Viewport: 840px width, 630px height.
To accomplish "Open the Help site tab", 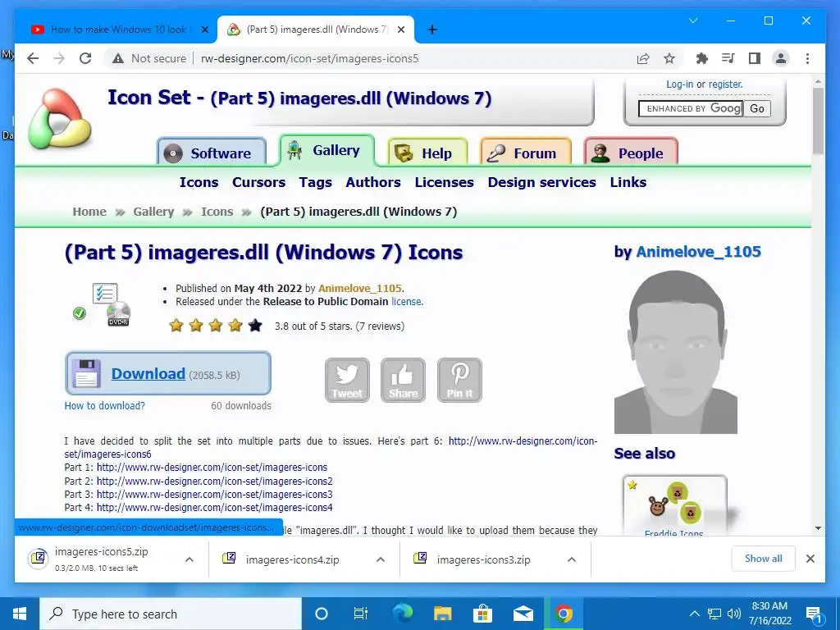I will pyautogui.click(x=427, y=153).
